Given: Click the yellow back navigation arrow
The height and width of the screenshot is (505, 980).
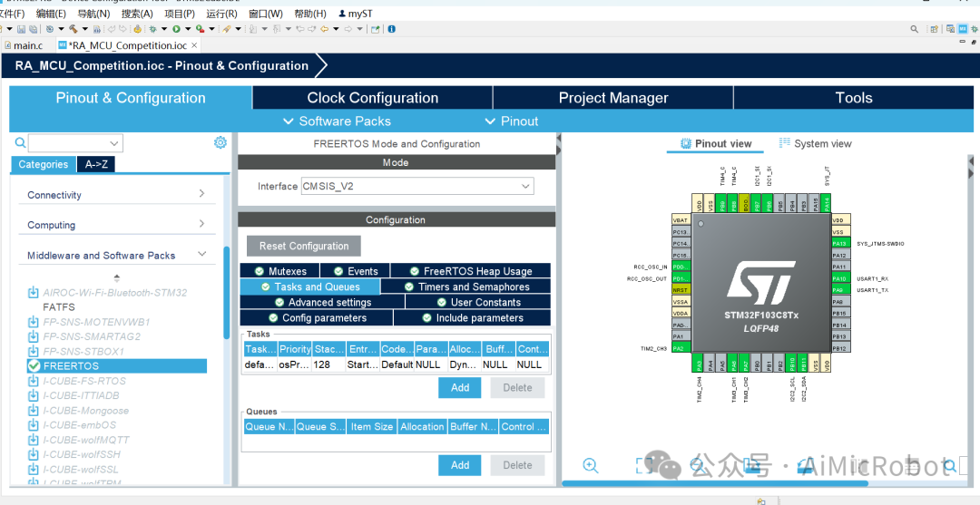Looking at the screenshot, I should click(x=324, y=29).
